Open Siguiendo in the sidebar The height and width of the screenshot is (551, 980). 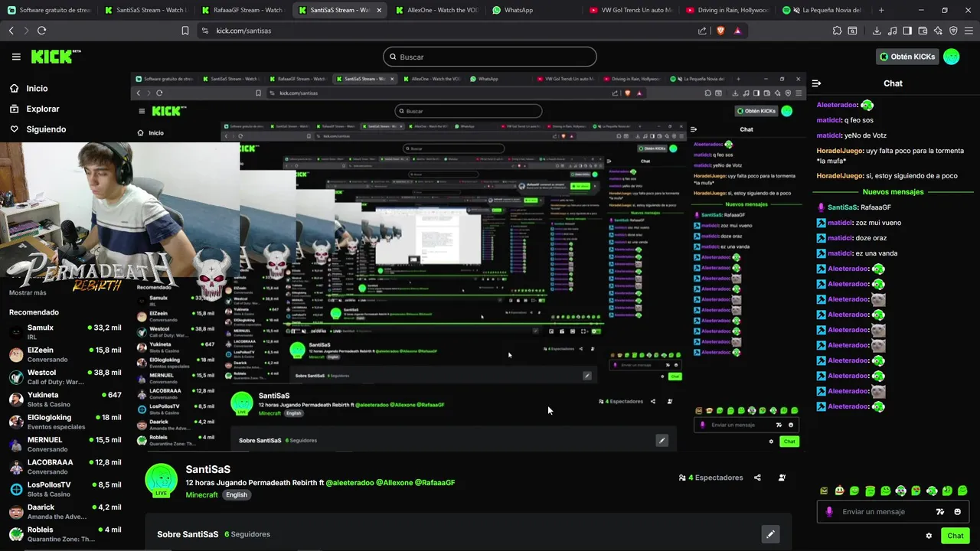point(38,129)
